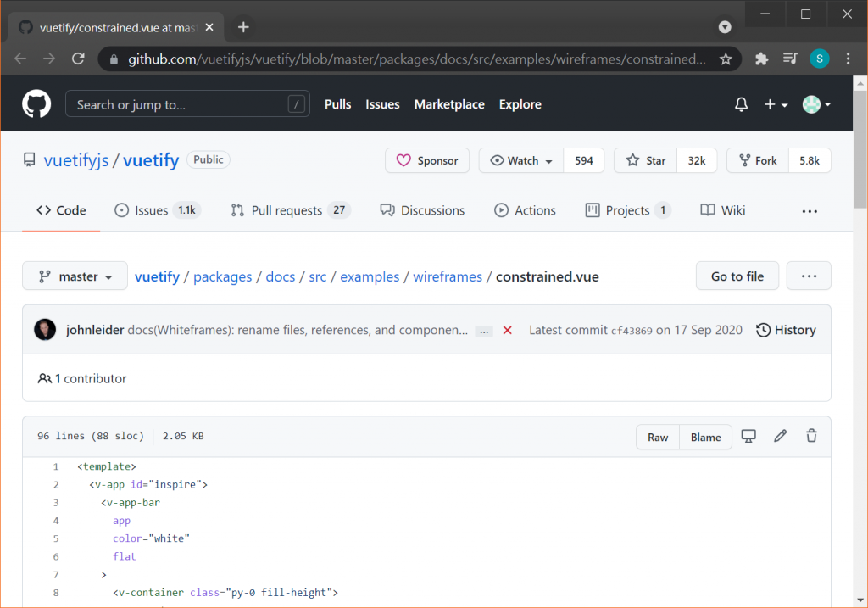Image resolution: width=868 pixels, height=608 pixels.
Task: Open file in GitHub Desktop icon
Action: point(748,437)
